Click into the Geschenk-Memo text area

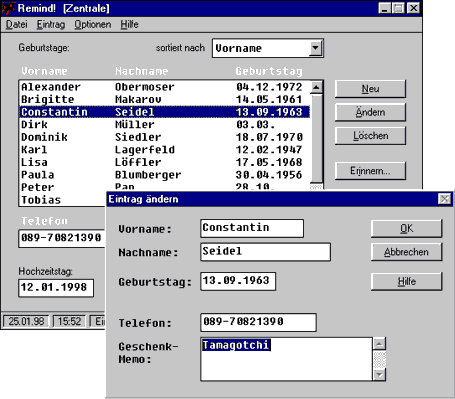(287, 359)
